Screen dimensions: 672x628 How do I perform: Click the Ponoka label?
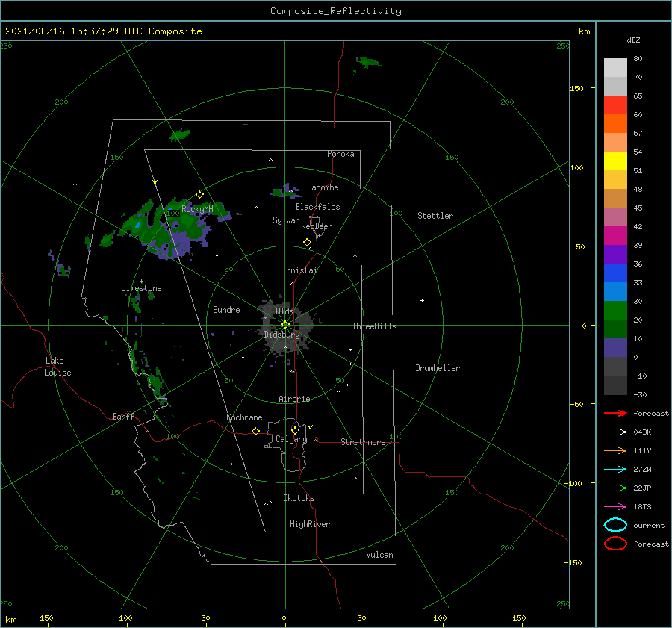click(x=340, y=154)
